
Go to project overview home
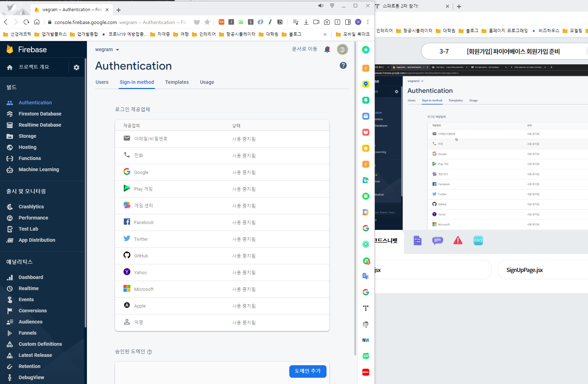click(28, 67)
